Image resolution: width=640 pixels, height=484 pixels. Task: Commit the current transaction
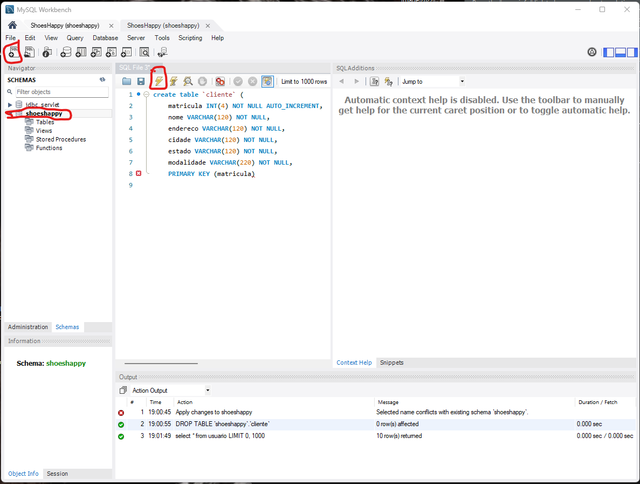238,82
